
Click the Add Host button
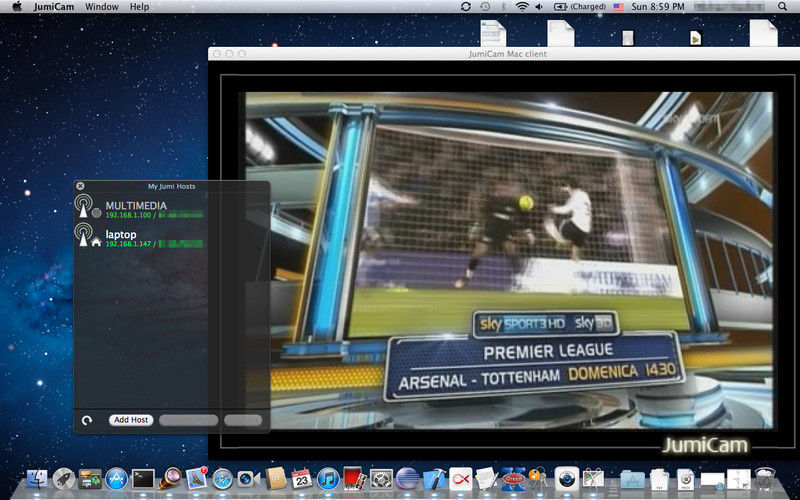pyautogui.click(x=131, y=420)
